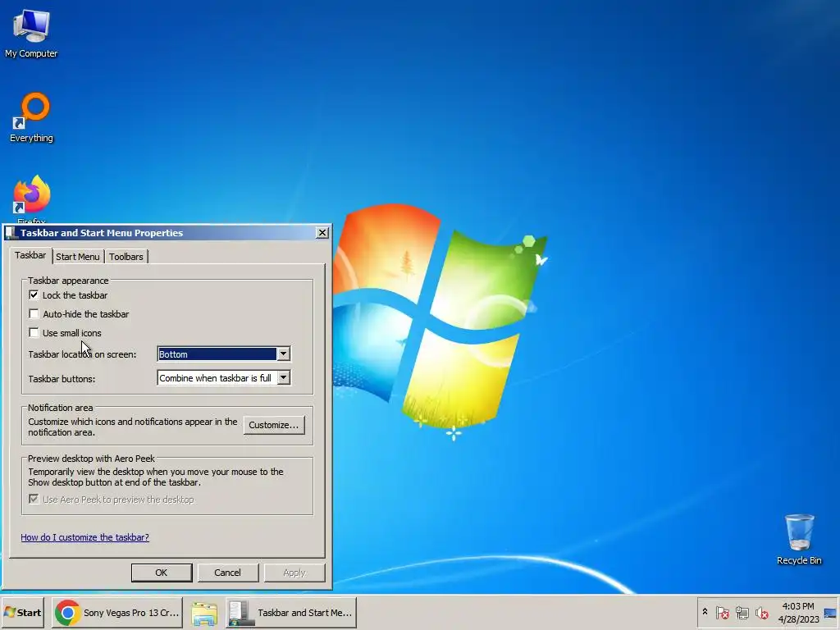This screenshot has width=840, height=630.
Task: Switch to Chrome Sony Vegas Pro taskbar button
Action: [117, 612]
